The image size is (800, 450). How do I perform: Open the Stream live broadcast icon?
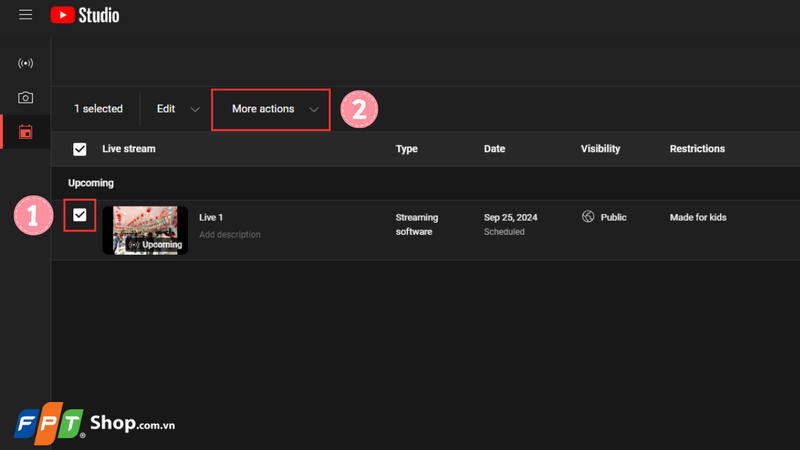click(26, 63)
